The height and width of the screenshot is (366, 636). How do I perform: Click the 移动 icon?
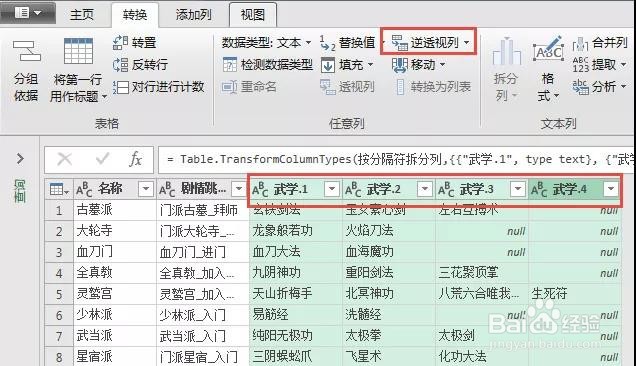(400, 65)
